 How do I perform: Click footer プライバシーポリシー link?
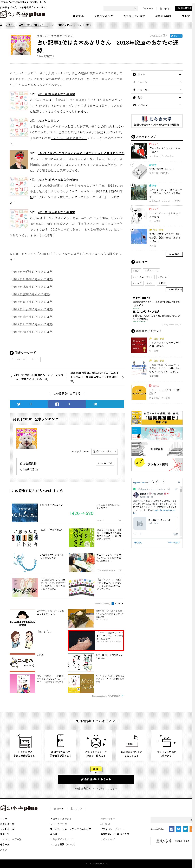click(x=112, y=829)
